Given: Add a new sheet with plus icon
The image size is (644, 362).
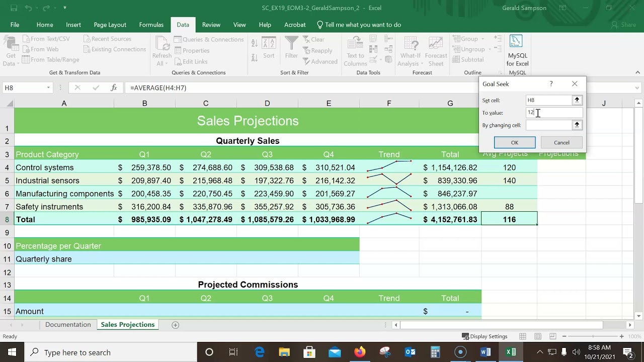Looking at the screenshot, I should click(x=175, y=325).
